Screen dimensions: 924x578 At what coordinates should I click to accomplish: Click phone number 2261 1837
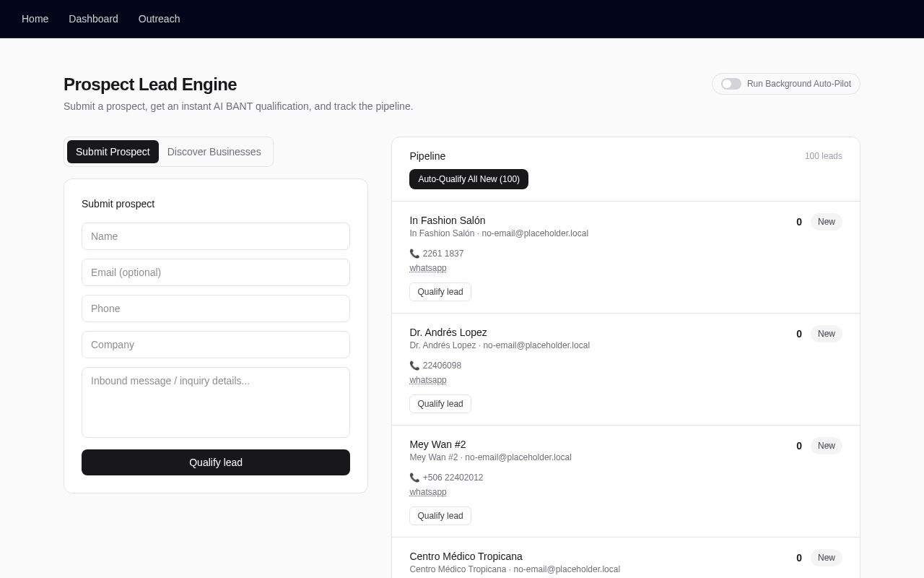tap(443, 254)
